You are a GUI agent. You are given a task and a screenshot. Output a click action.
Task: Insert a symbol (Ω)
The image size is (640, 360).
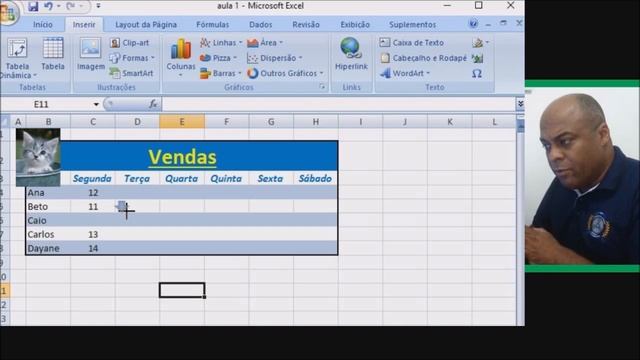tap(477, 73)
